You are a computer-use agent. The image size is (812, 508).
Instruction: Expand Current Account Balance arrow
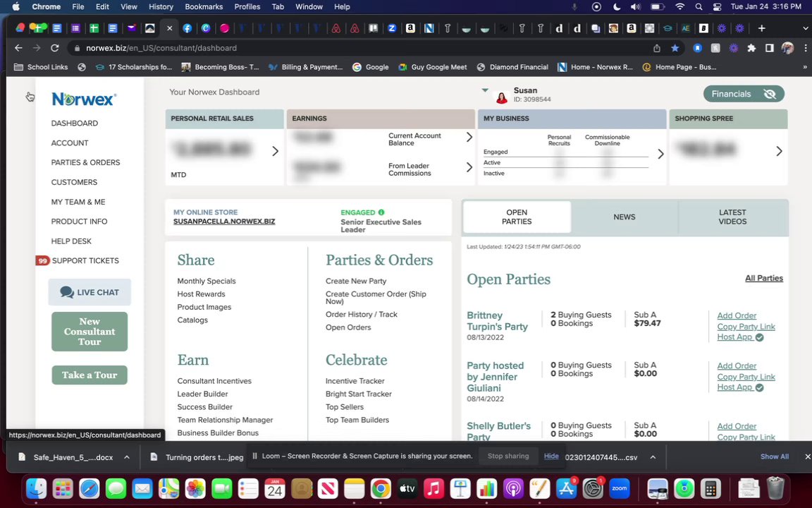click(x=469, y=137)
